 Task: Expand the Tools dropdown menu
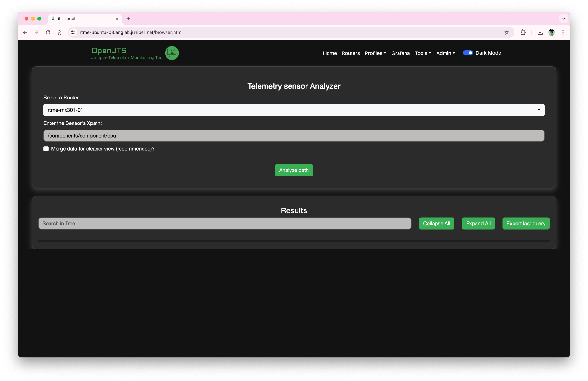pos(423,53)
